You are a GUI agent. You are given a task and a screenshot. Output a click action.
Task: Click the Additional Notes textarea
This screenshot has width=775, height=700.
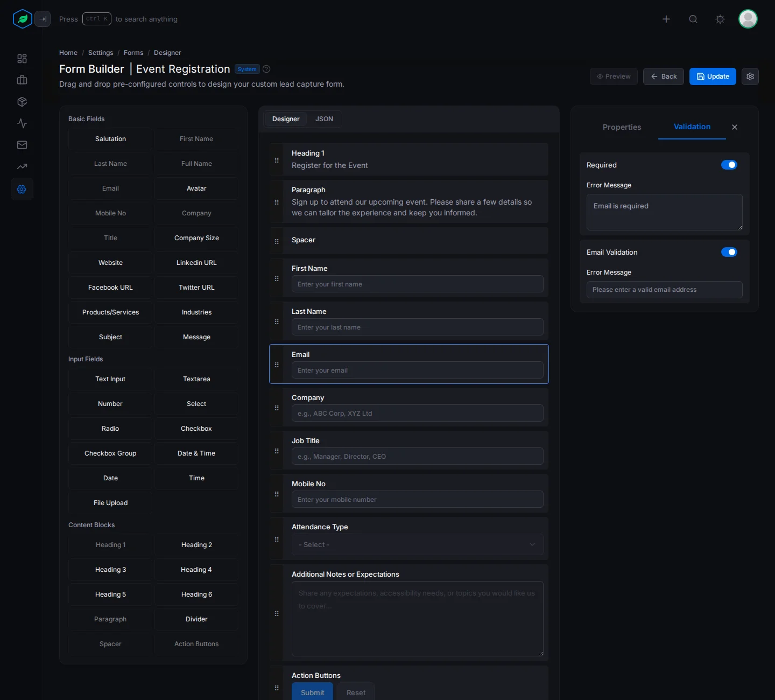click(418, 619)
